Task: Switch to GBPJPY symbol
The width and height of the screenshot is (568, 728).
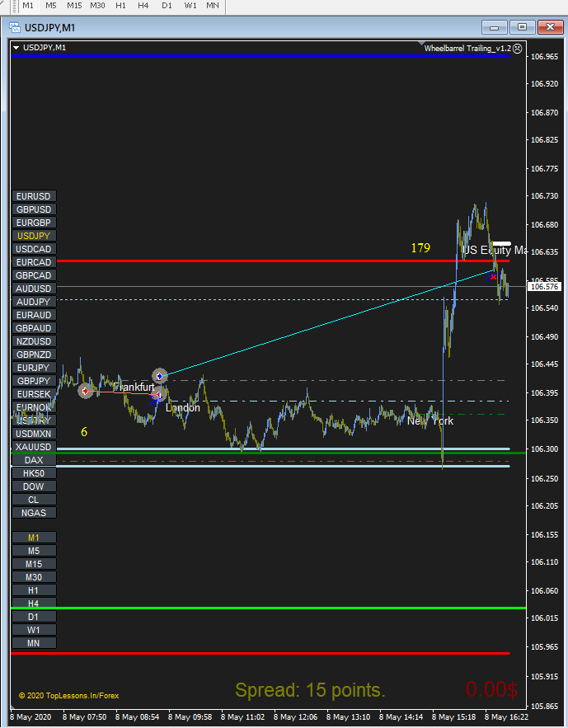Action: tap(34, 381)
